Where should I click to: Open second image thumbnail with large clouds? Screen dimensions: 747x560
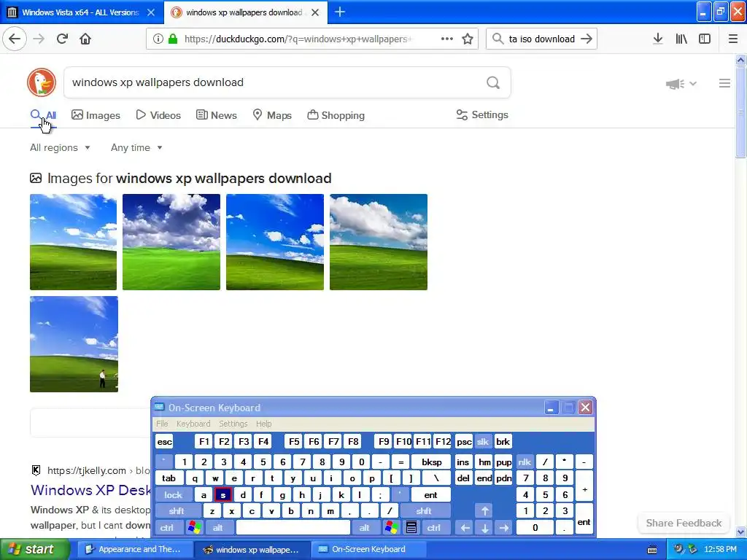pos(171,242)
